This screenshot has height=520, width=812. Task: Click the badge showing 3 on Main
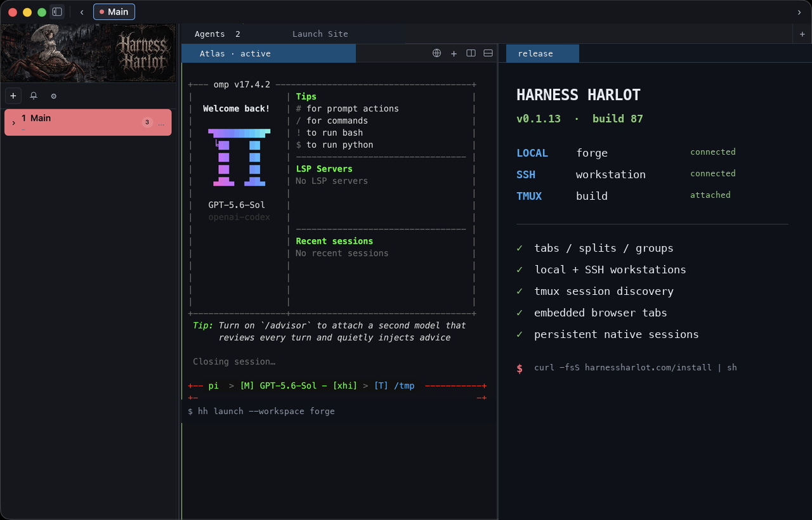pyautogui.click(x=147, y=122)
